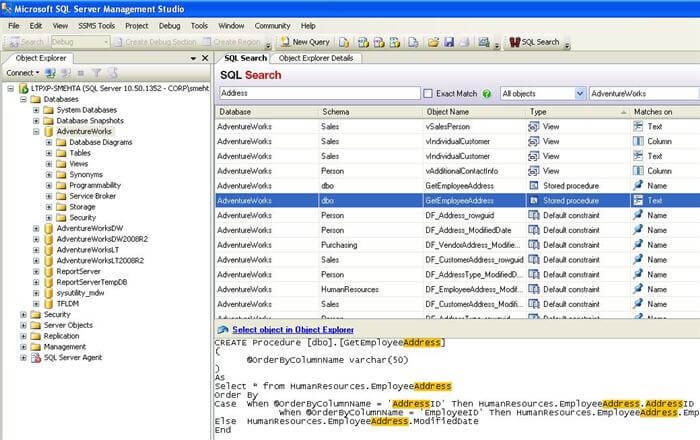This screenshot has width=700, height=440.
Task: Switch to the Object Explorer Details tab
Action: [316, 58]
